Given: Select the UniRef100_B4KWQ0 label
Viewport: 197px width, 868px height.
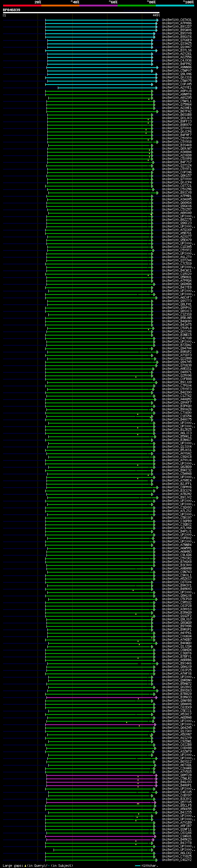Looking at the screenshot, I should pyautogui.click(x=176, y=643).
